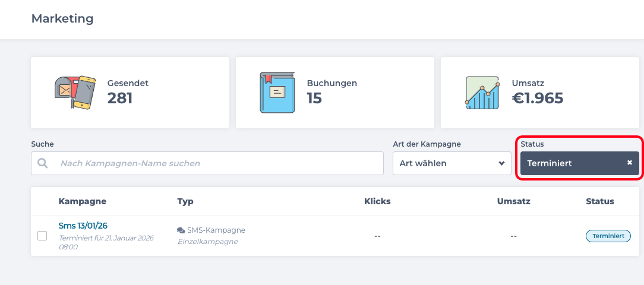Tick the checkbox for Sms 13/01/26 campaign

tap(42, 236)
